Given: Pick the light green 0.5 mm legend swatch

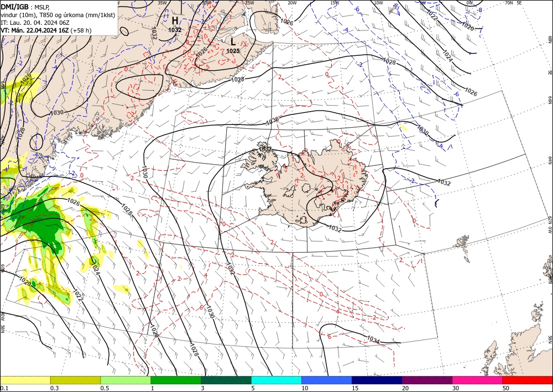Looking at the screenshot, I should click(x=126, y=380).
